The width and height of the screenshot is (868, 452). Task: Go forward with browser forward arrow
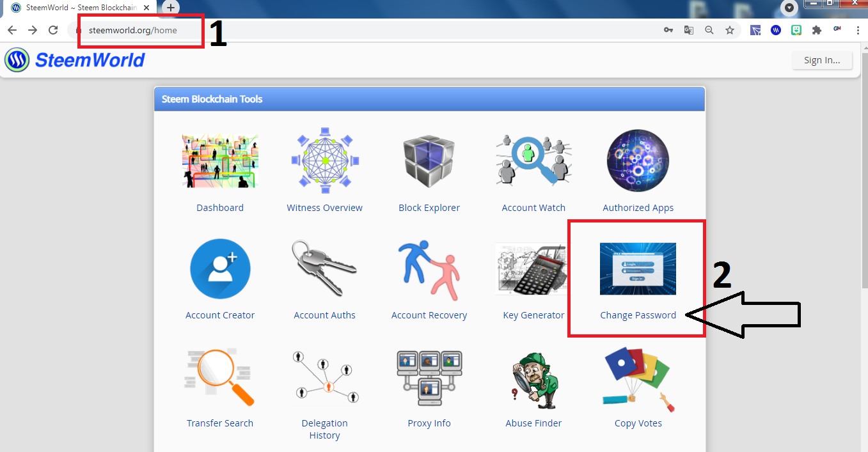[x=33, y=30]
